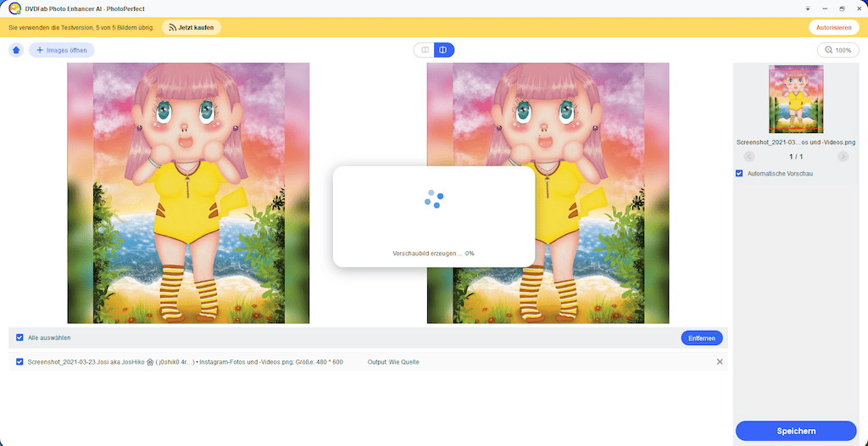This screenshot has height=446, width=868.
Task: Click Images öffnen to add pictures
Action: click(62, 50)
